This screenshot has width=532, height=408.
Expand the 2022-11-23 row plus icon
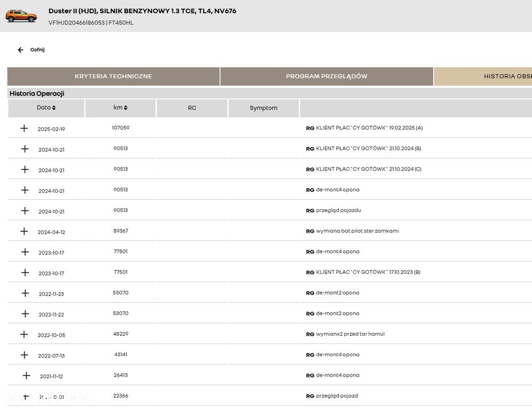[x=24, y=293]
